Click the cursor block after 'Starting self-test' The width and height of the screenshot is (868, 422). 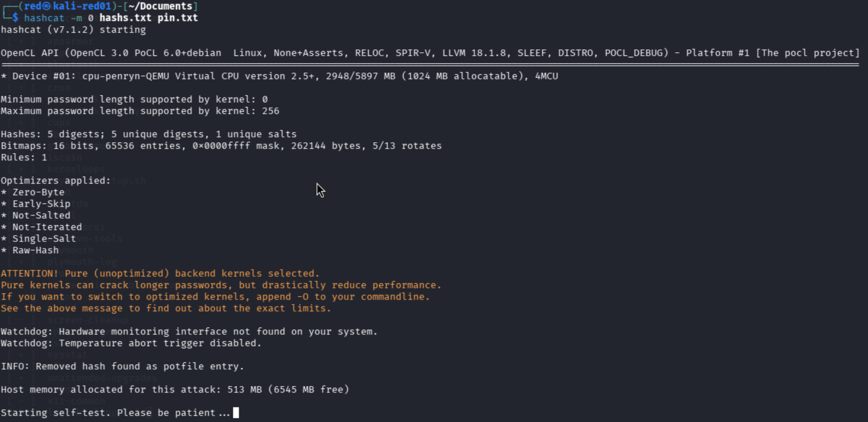(236, 413)
